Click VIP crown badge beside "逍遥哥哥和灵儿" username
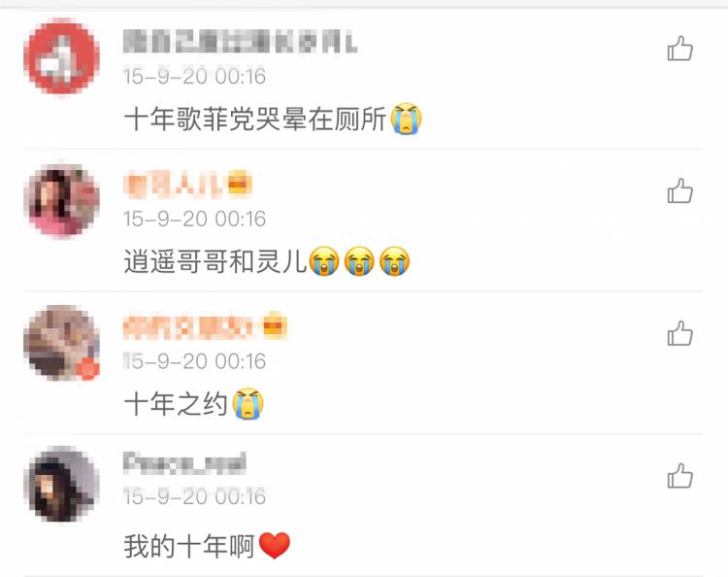The width and height of the screenshot is (728, 577). click(x=240, y=184)
